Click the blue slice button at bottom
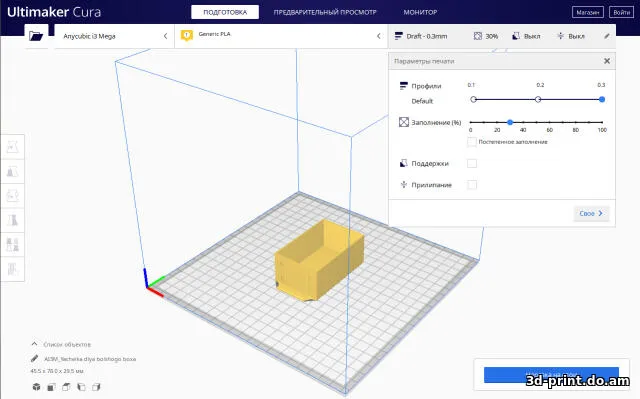This screenshot has width=640, height=399. pos(551,375)
